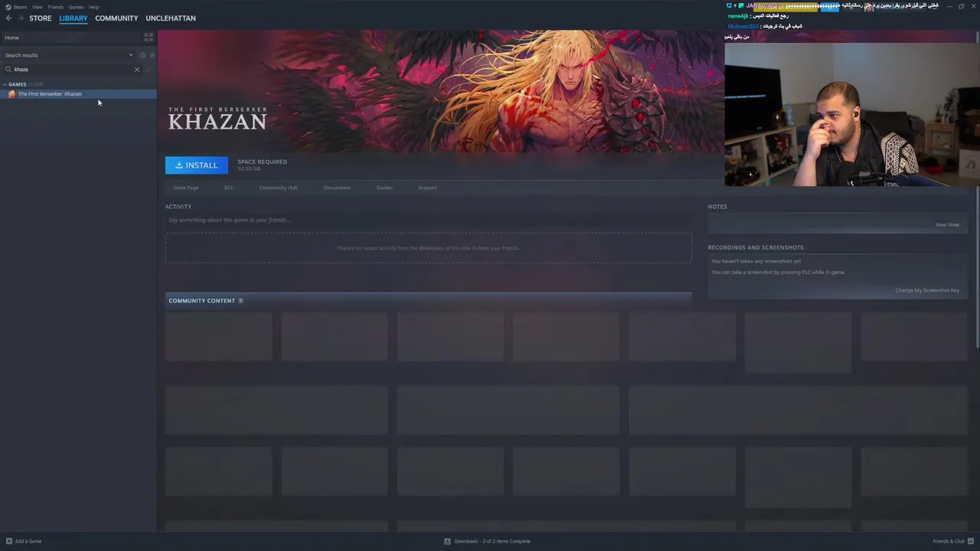Open the Help menu

pyautogui.click(x=93, y=7)
